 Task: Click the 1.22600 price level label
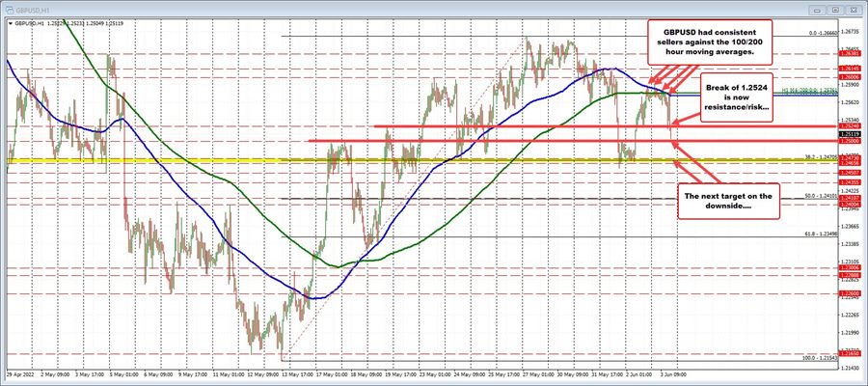[x=849, y=293]
